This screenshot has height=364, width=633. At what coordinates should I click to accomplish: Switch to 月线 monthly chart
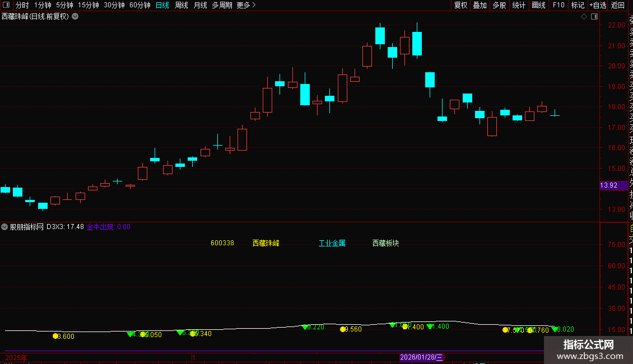tap(200, 5)
